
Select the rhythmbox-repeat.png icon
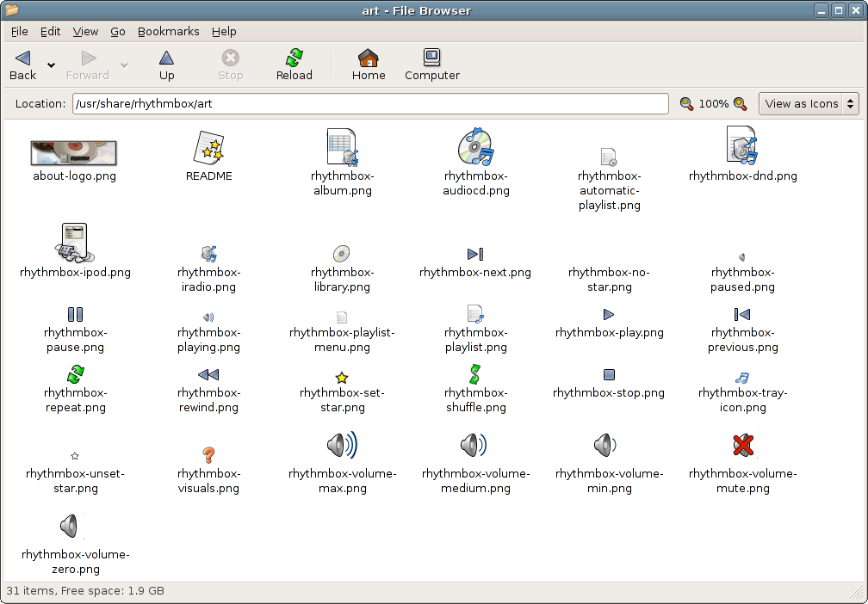click(x=75, y=374)
